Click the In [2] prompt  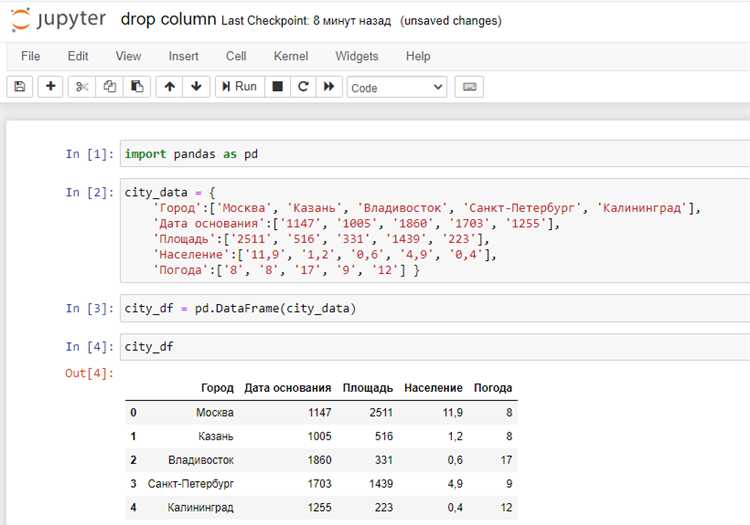(90, 192)
